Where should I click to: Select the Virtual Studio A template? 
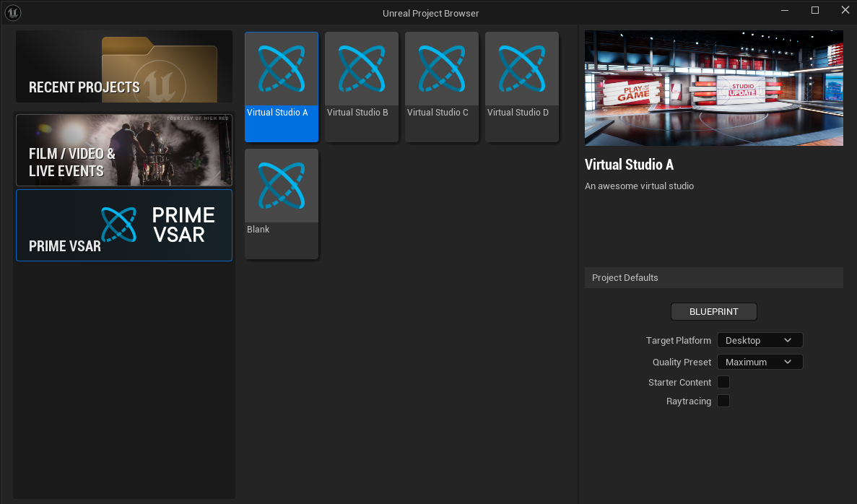pos(282,87)
